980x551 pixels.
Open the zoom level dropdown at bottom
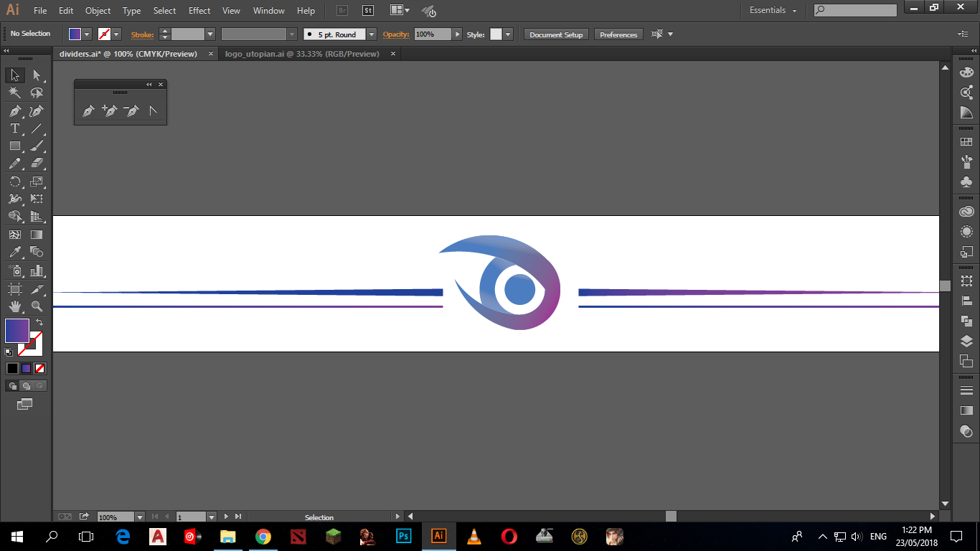[x=140, y=517]
